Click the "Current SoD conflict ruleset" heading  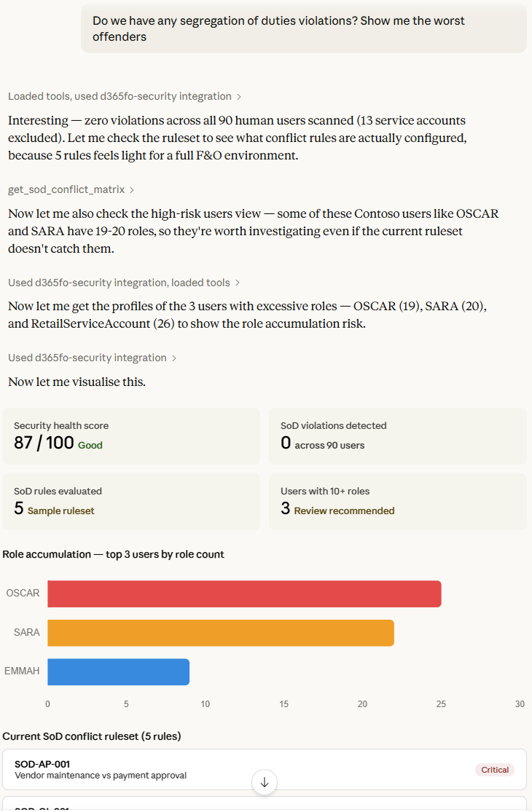click(92, 736)
